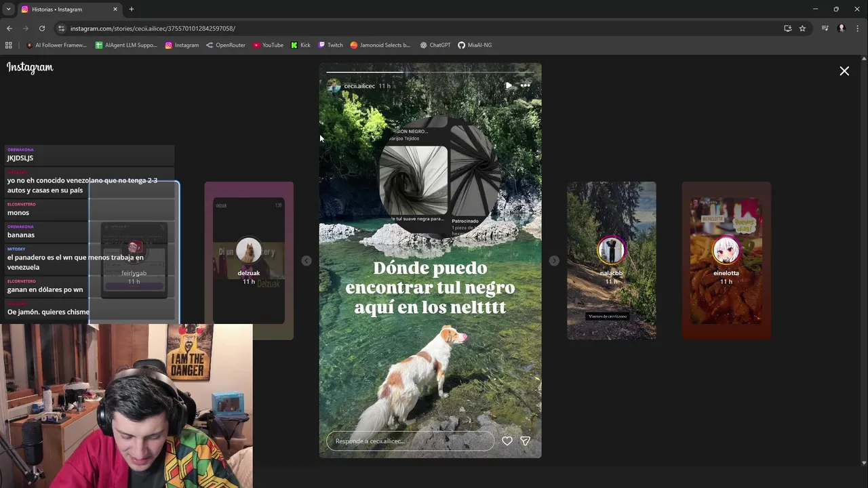
Task: Go to the previous story with left arrow
Action: 307,261
